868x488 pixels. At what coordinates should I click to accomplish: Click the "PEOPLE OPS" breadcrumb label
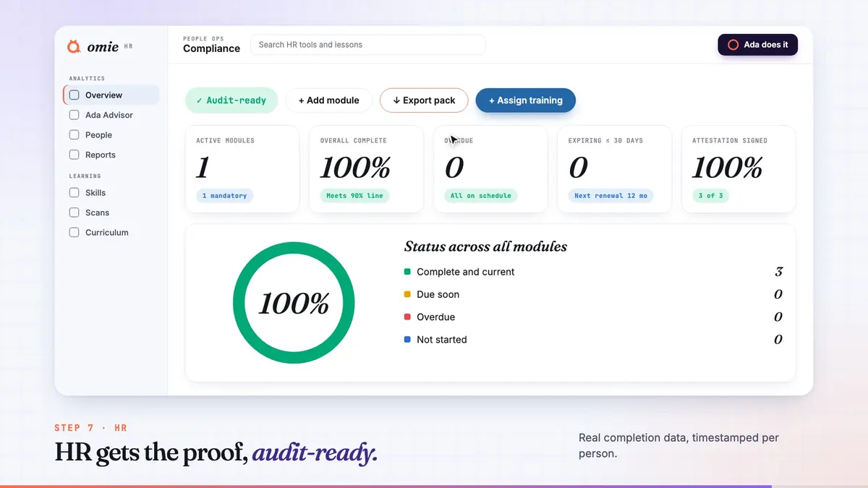pyautogui.click(x=204, y=38)
